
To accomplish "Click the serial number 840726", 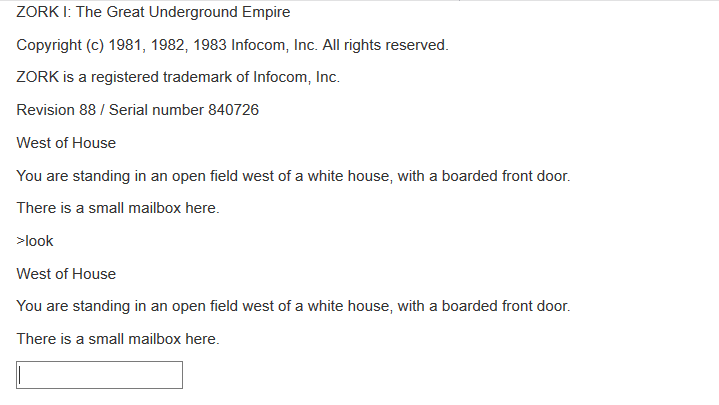I will [x=233, y=110].
